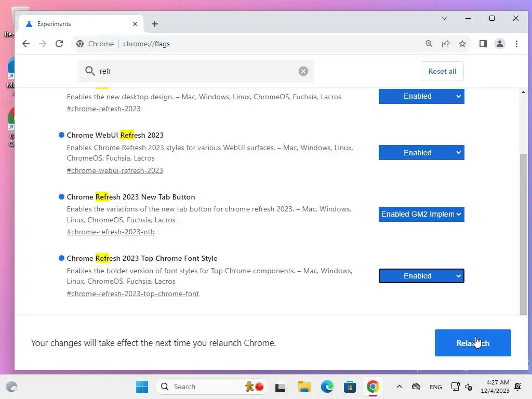Viewport: 532px width, 399px height.
Task: Open Chrome's three-dot menu
Action: [516, 44]
